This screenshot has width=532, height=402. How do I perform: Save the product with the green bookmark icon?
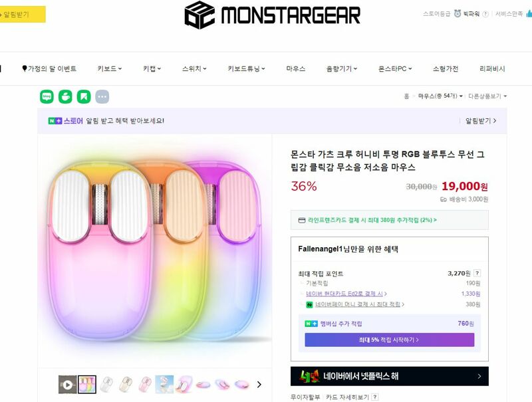click(x=84, y=96)
